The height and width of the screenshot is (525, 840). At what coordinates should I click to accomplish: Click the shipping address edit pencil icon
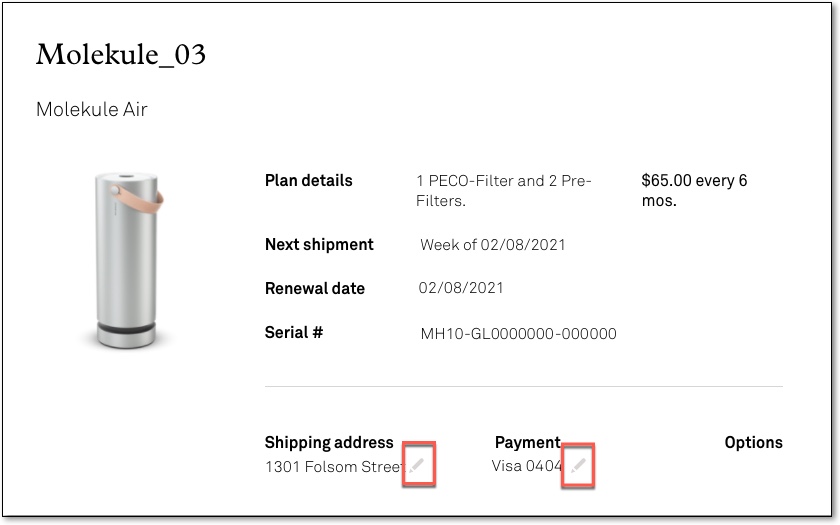pos(418,465)
